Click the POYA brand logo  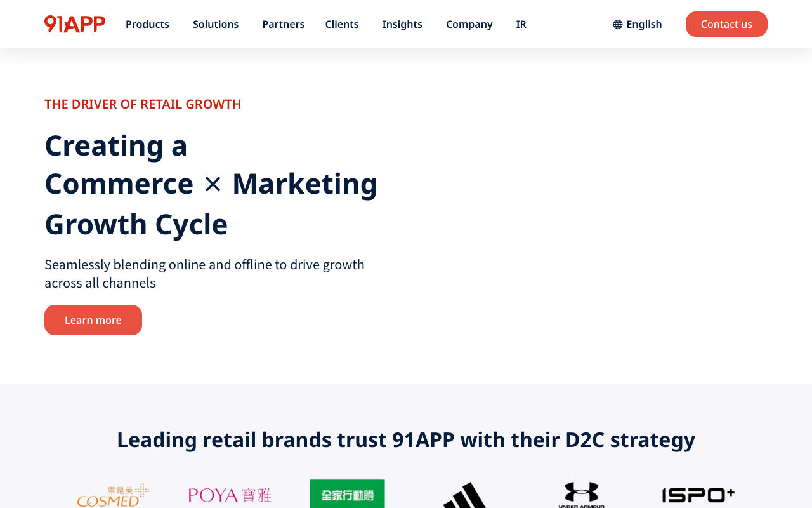click(x=230, y=495)
